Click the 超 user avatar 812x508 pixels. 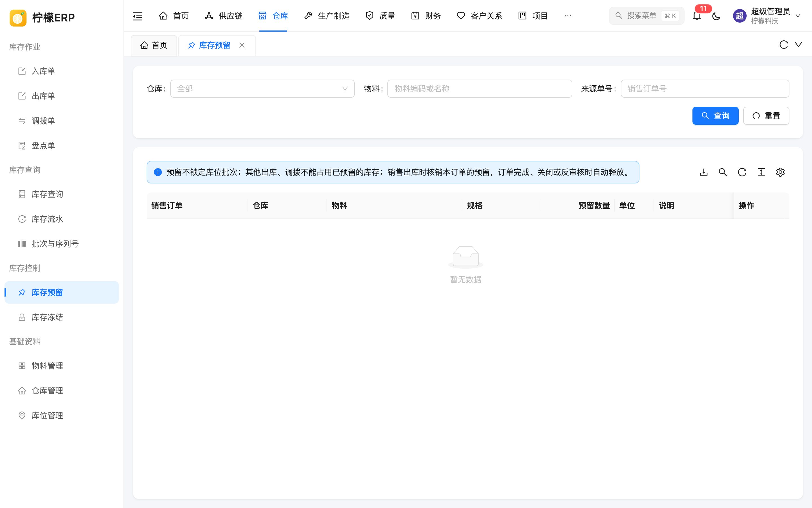(740, 16)
